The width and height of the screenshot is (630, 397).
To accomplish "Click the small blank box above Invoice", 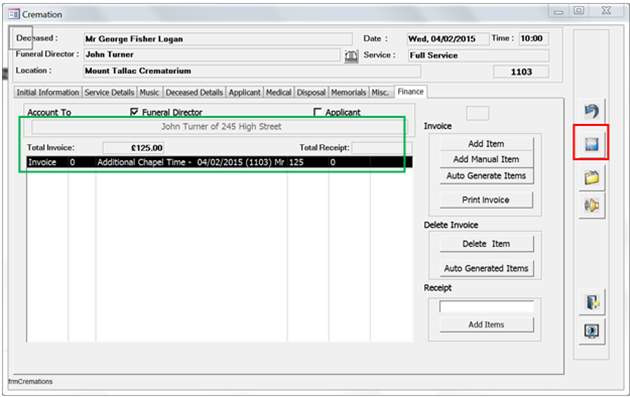I will click(x=477, y=114).
